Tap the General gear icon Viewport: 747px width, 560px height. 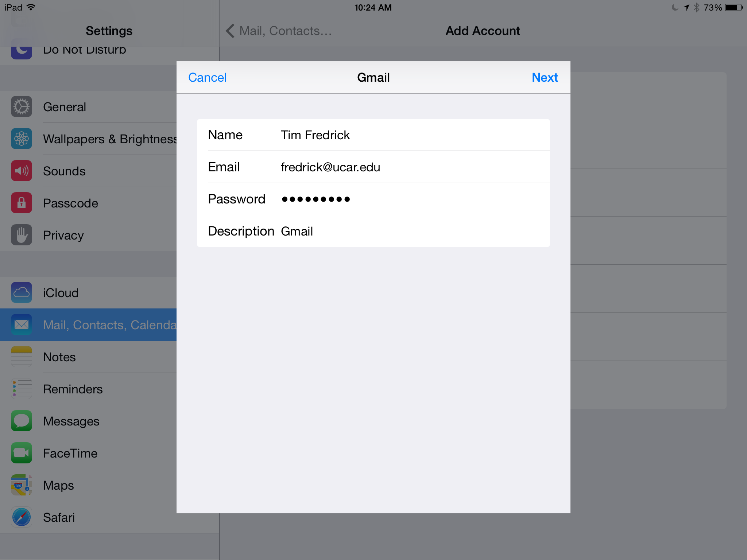point(22,107)
